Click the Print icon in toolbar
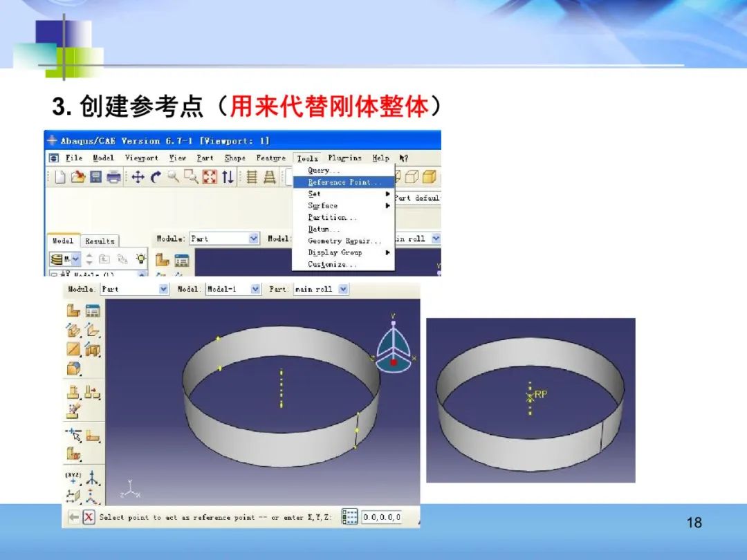The width and height of the screenshot is (747, 560). click(x=113, y=177)
